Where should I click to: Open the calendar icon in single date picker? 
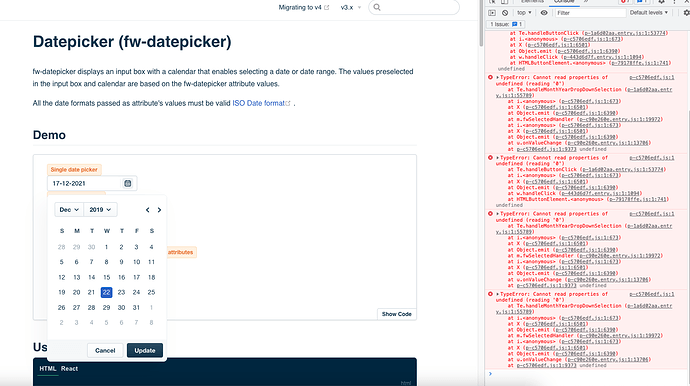[x=128, y=184]
